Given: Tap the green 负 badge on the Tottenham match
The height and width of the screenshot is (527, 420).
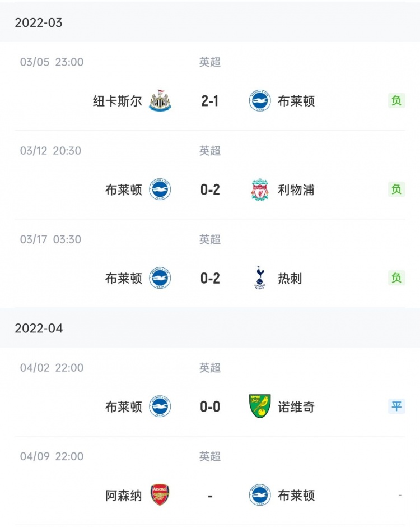Looking at the screenshot, I should tap(396, 278).
